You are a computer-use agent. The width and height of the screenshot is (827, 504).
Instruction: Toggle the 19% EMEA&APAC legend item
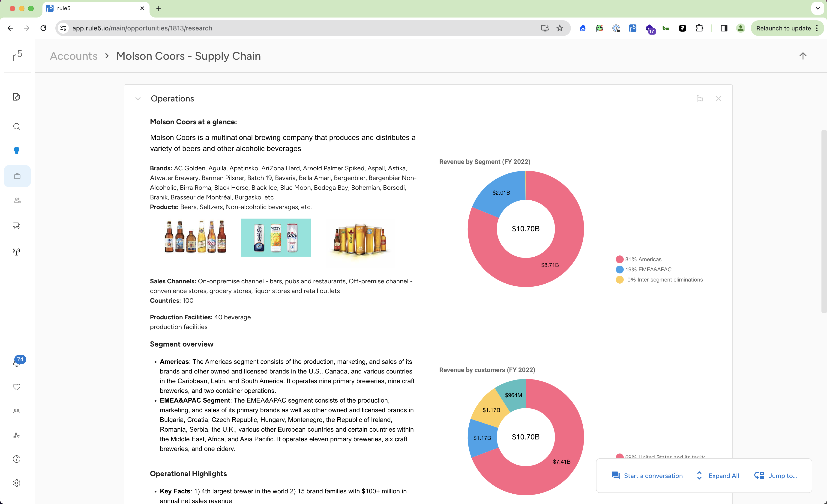[648, 269]
